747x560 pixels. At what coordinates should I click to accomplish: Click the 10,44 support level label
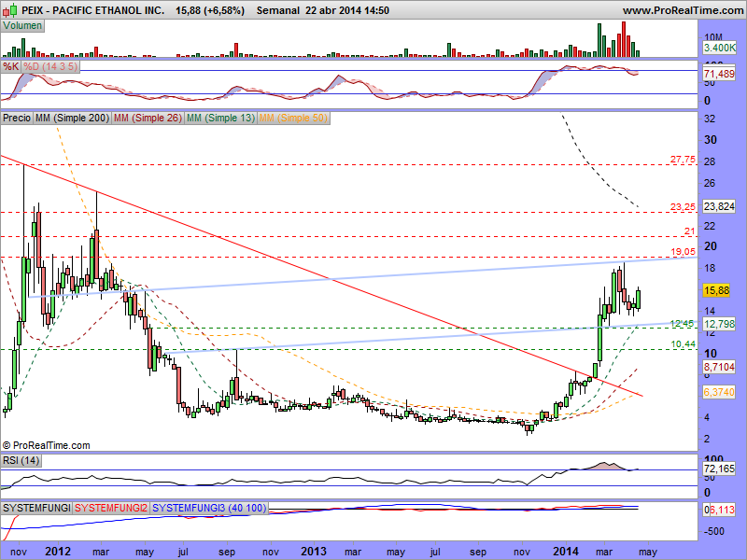(683, 344)
